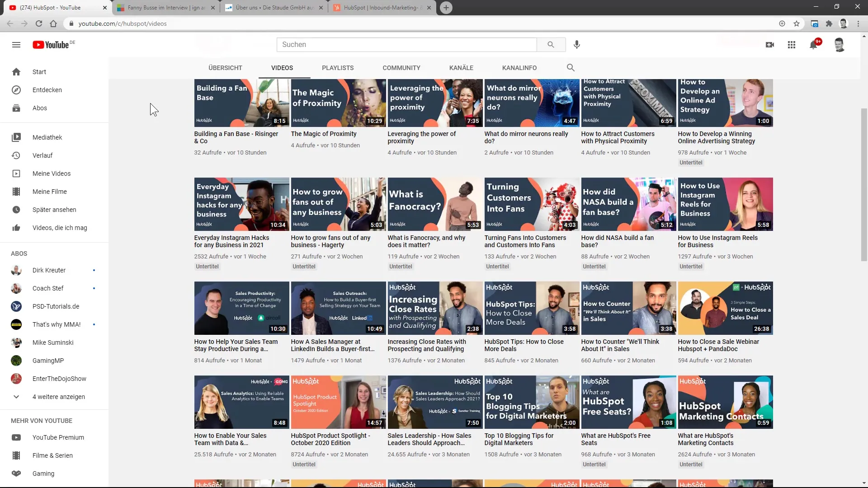Click the 'What is Fanocracy?' thumbnail

click(x=435, y=204)
